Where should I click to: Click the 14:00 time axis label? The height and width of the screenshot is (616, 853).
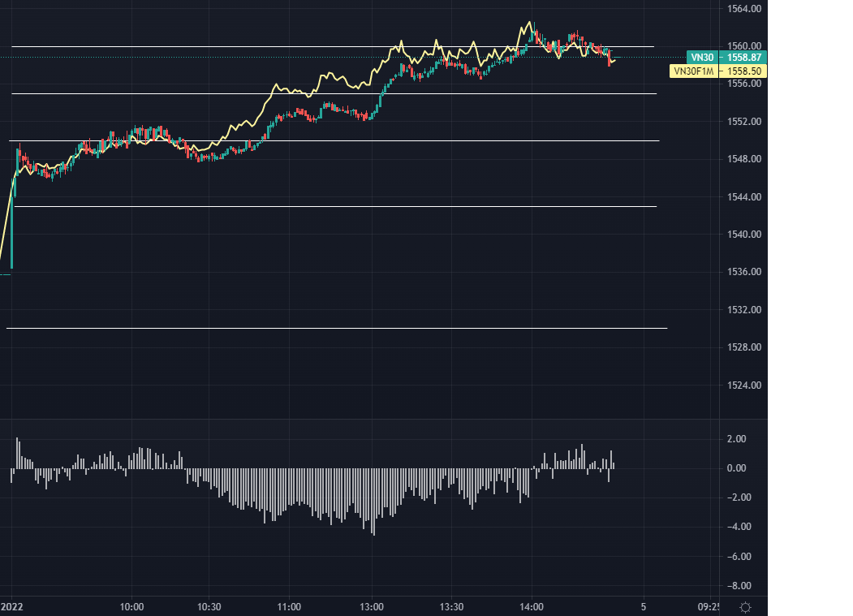click(x=532, y=607)
